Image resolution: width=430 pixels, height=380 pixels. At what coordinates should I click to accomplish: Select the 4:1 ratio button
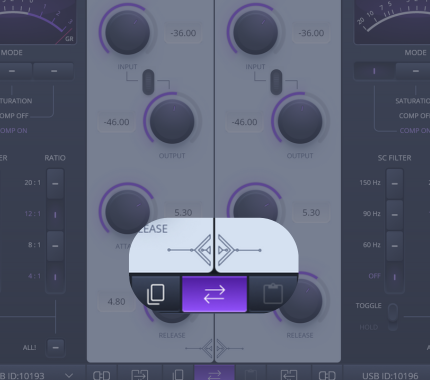click(55, 277)
